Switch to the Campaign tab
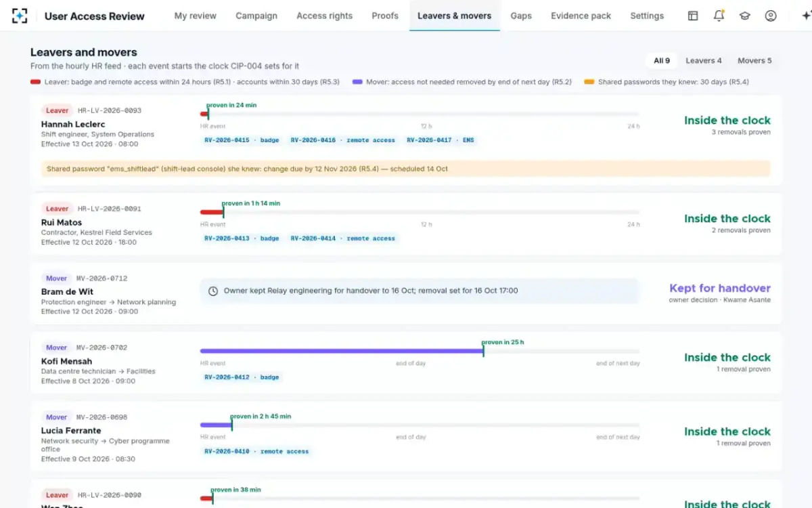Viewport: 812px width, 508px height. pos(256,16)
